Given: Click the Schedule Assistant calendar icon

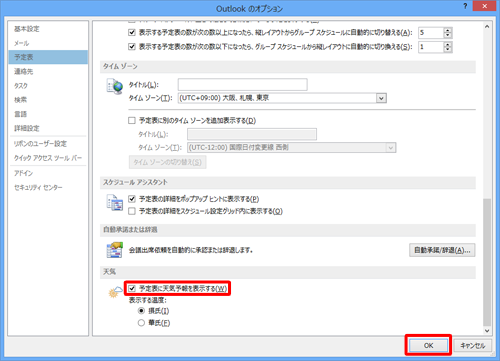Looking at the screenshot, I should click(x=114, y=202).
